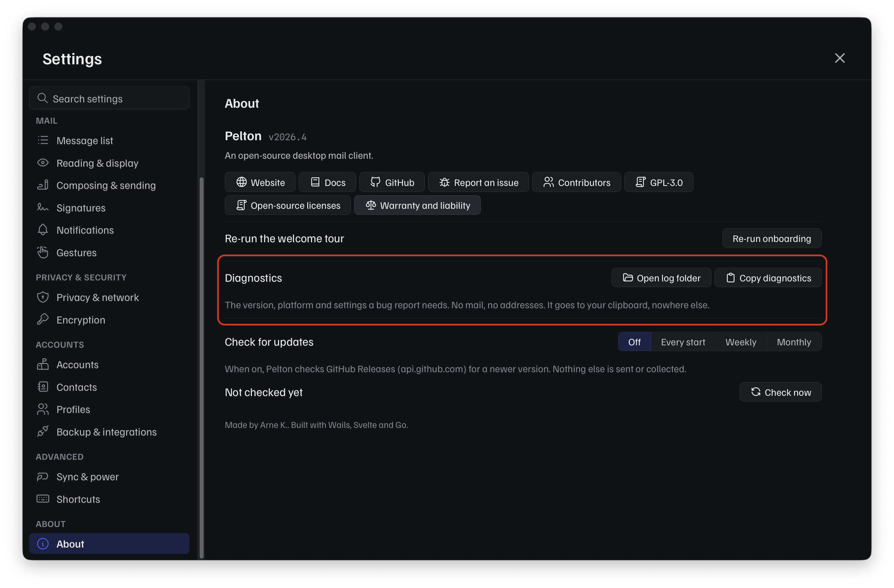
Task: Click the Check now label
Action: click(x=788, y=392)
